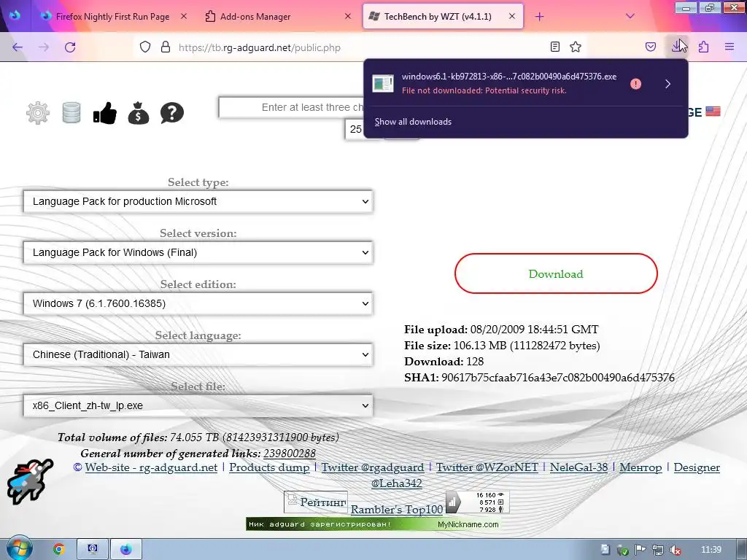The image size is (747, 560).
Task: Bookmark this page with the star icon
Action: click(576, 47)
